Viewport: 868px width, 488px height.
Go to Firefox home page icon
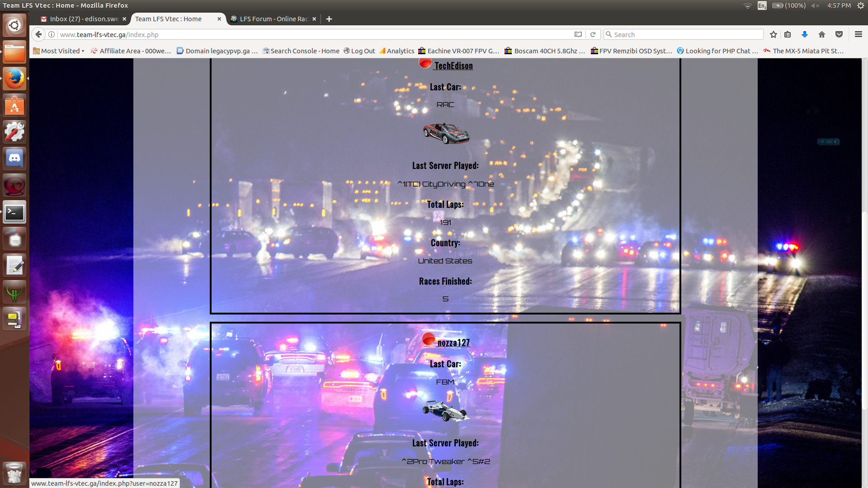point(822,34)
